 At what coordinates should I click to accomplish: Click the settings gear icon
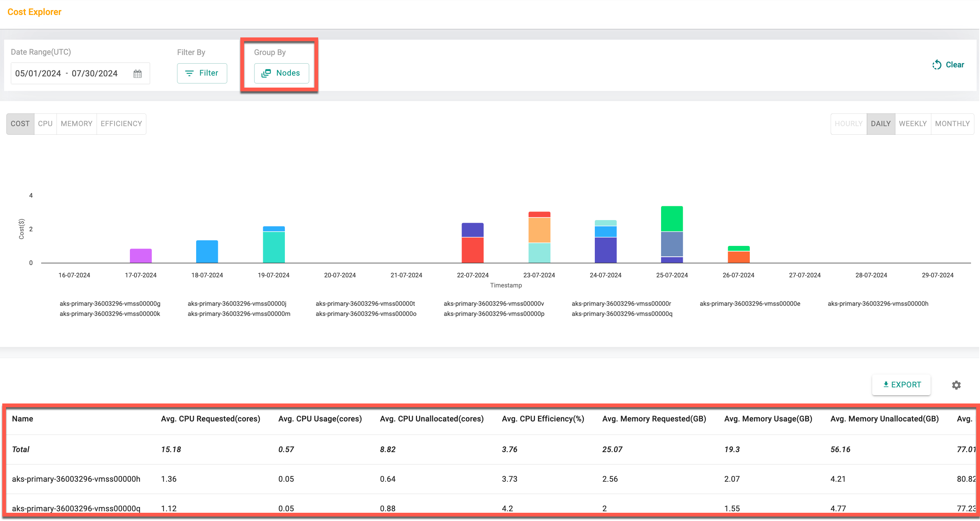click(x=957, y=385)
